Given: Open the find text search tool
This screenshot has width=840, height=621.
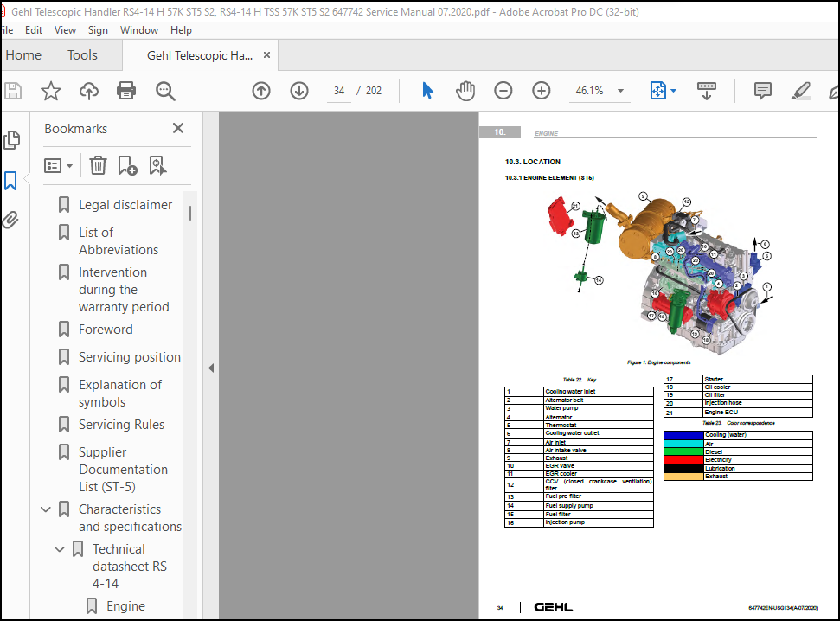Looking at the screenshot, I should point(165,91).
